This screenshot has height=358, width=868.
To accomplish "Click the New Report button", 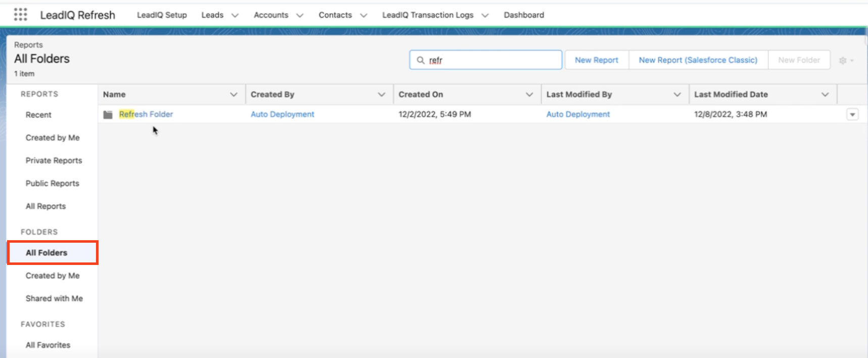I will [x=596, y=60].
